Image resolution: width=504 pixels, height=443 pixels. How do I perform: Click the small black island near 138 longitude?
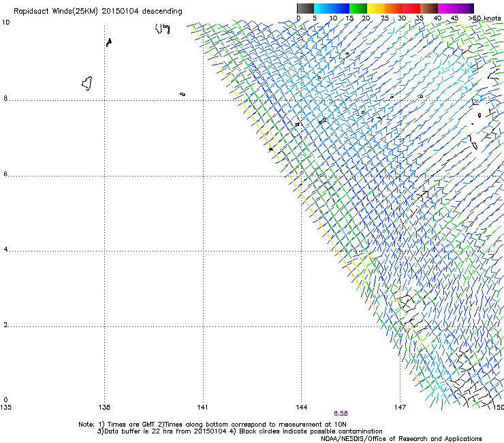(109, 42)
